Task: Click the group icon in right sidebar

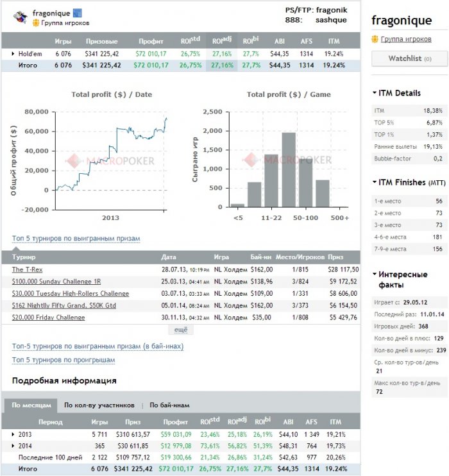Action: [x=375, y=39]
